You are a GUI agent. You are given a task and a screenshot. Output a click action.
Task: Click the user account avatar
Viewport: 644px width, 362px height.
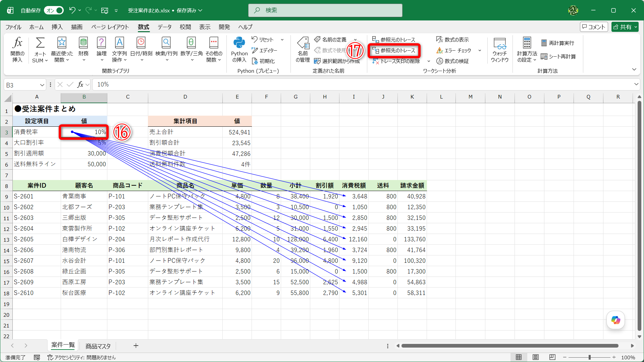pyautogui.click(x=573, y=10)
